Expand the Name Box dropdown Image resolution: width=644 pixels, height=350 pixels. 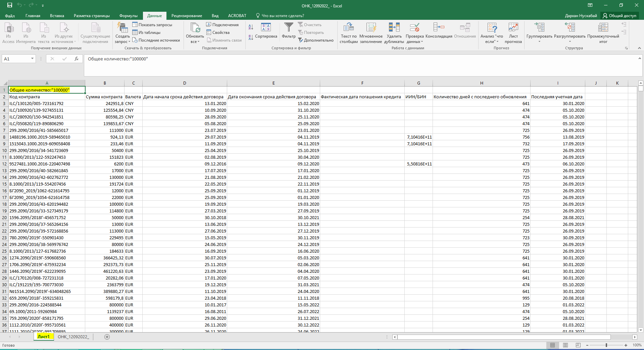(x=32, y=59)
